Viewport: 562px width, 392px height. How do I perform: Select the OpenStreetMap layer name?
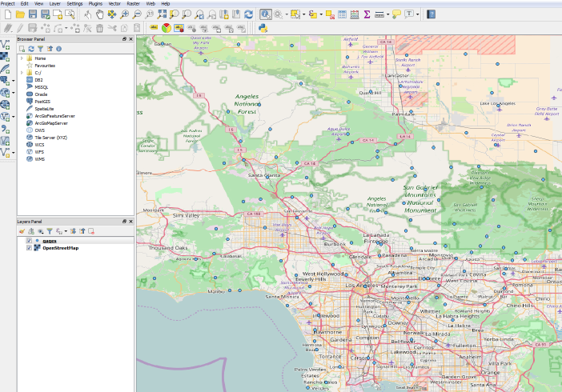(x=60, y=248)
